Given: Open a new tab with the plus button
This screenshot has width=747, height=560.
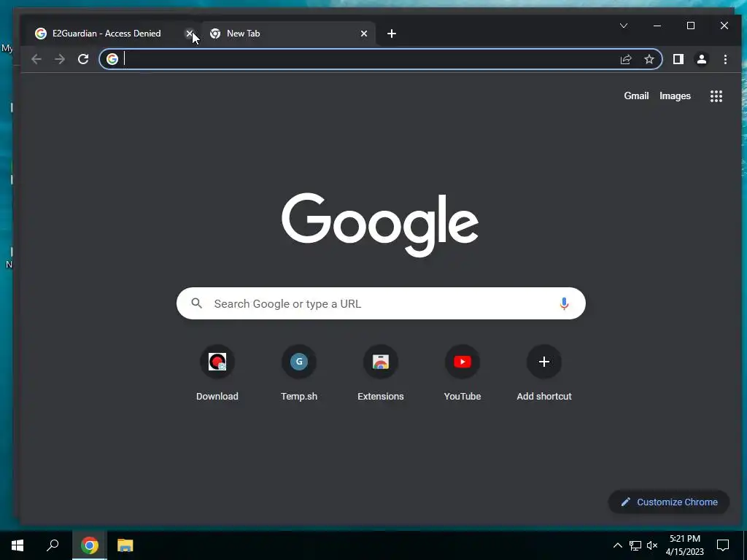Looking at the screenshot, I should point(392,34).
